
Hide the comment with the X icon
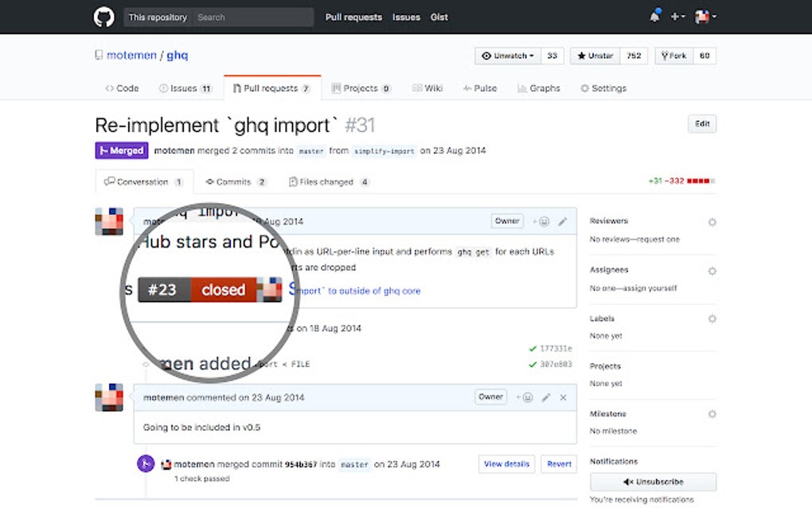[563, 397]
